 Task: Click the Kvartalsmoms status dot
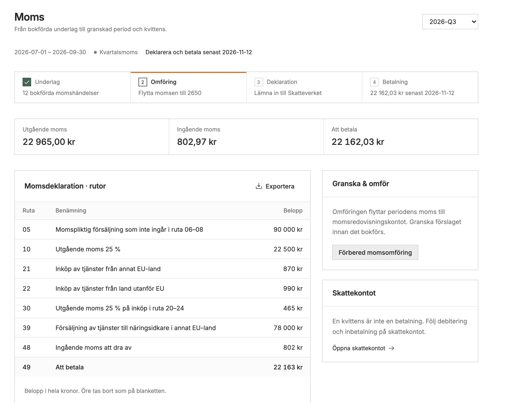coord(95,52)
